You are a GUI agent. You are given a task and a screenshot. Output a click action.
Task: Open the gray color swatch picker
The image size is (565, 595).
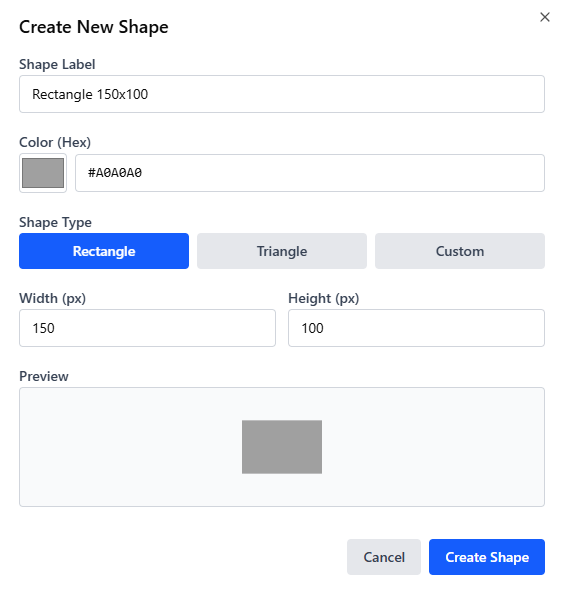click(43, 173)
